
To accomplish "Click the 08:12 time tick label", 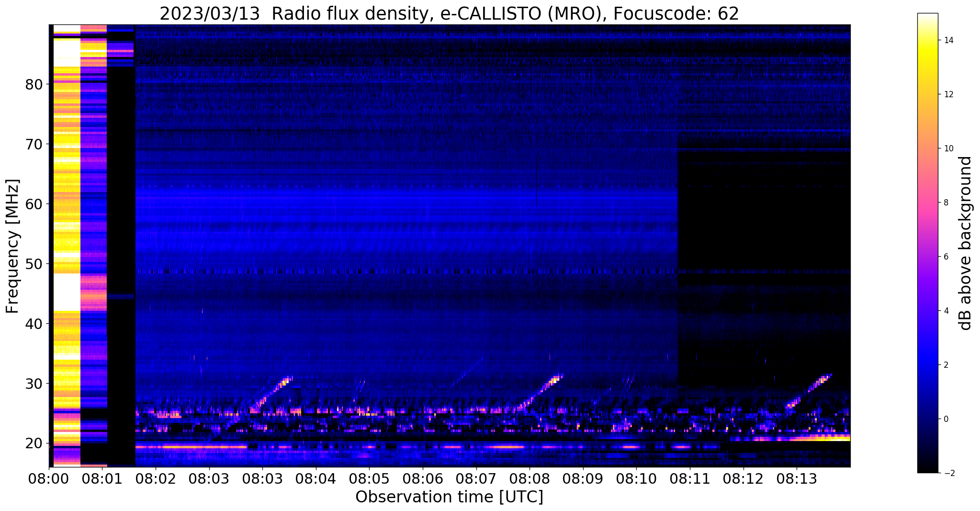I will (x=743, y=478).
